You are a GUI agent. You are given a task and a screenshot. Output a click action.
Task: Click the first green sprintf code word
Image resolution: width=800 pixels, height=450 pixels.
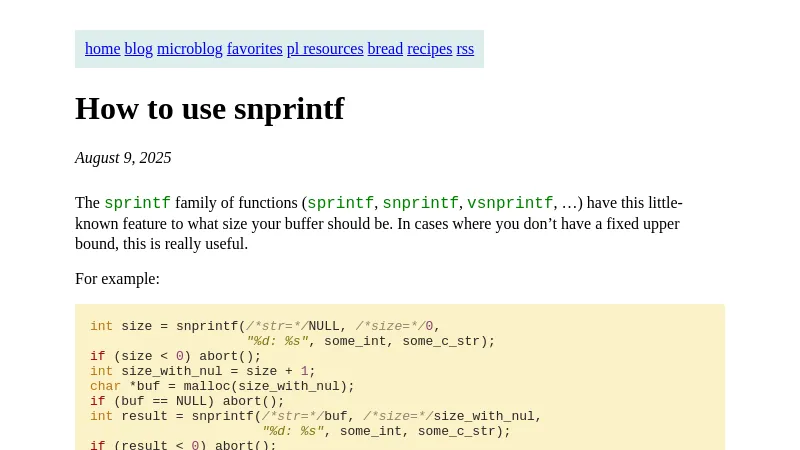137,203
